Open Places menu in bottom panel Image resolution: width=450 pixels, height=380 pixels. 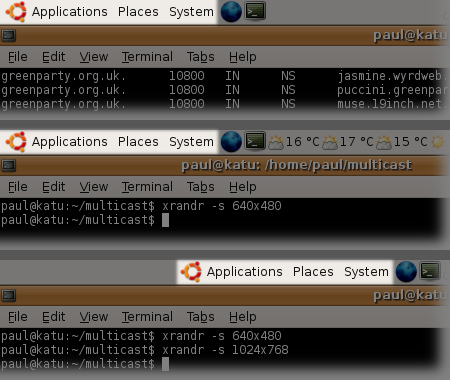(x=313, y=272)
